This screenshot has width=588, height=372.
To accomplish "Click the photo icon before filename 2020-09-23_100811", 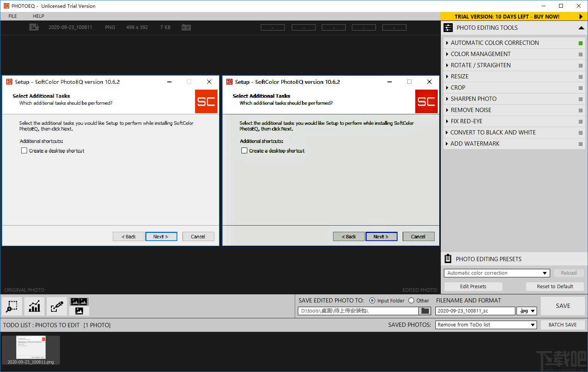I will [34, 27].
